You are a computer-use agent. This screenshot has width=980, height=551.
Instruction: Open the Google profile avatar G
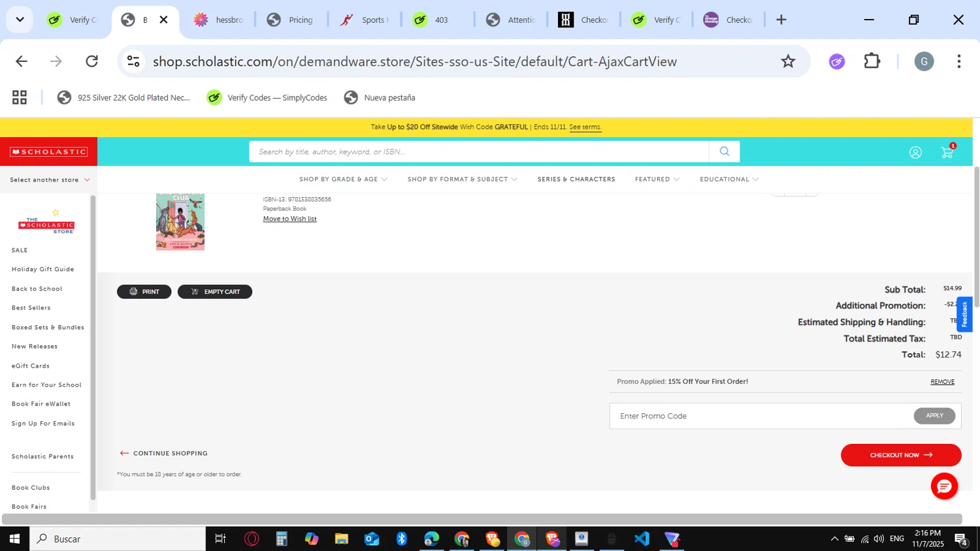924,61
